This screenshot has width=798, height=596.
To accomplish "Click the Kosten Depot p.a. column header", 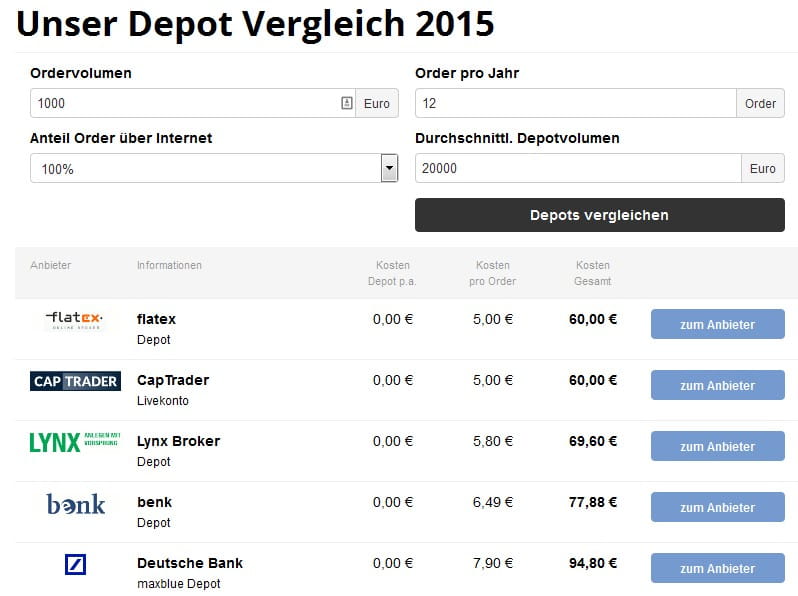I will (x=392, y=273).
